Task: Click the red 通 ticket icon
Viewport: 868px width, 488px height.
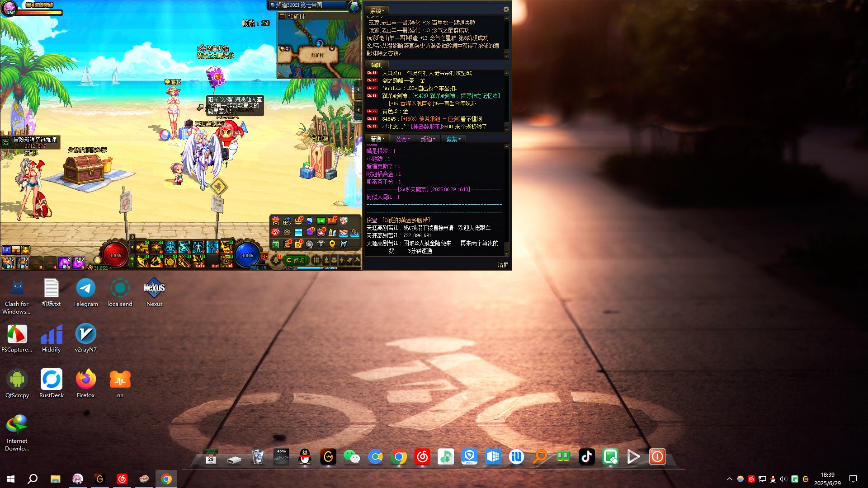Action: tap(332, 221)
